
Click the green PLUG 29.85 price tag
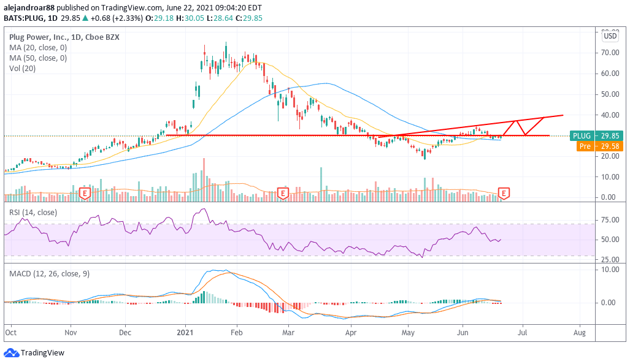click(x=596, y=135)
